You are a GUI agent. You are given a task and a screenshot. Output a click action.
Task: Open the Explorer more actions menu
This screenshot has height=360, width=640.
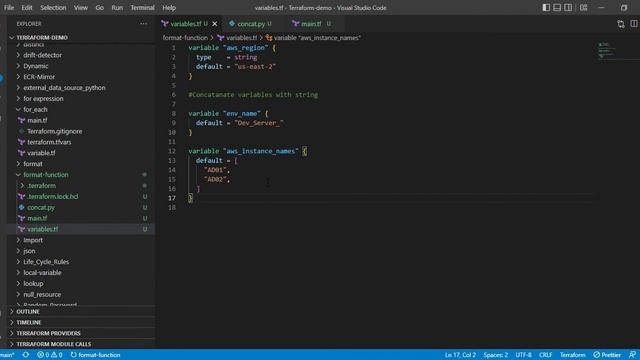[x=144, y=24]
